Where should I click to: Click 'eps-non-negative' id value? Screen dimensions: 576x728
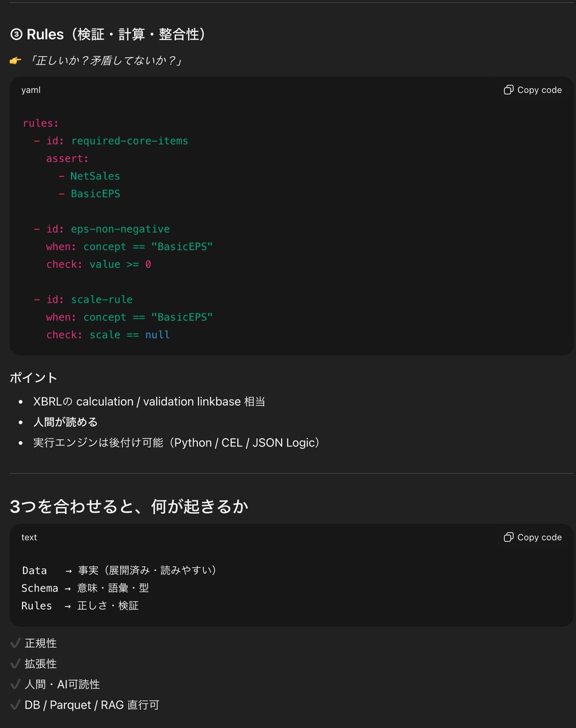[120, 229]
